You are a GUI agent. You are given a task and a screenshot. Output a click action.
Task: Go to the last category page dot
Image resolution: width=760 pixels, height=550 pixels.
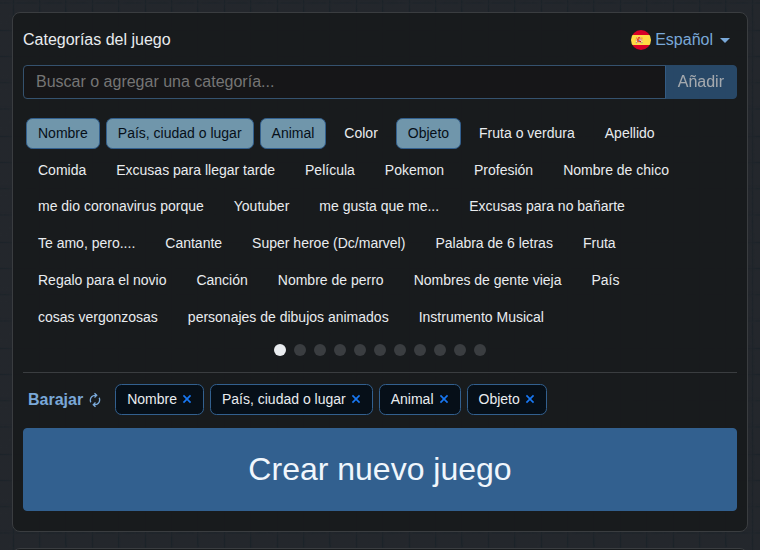(x=480, y=350)
